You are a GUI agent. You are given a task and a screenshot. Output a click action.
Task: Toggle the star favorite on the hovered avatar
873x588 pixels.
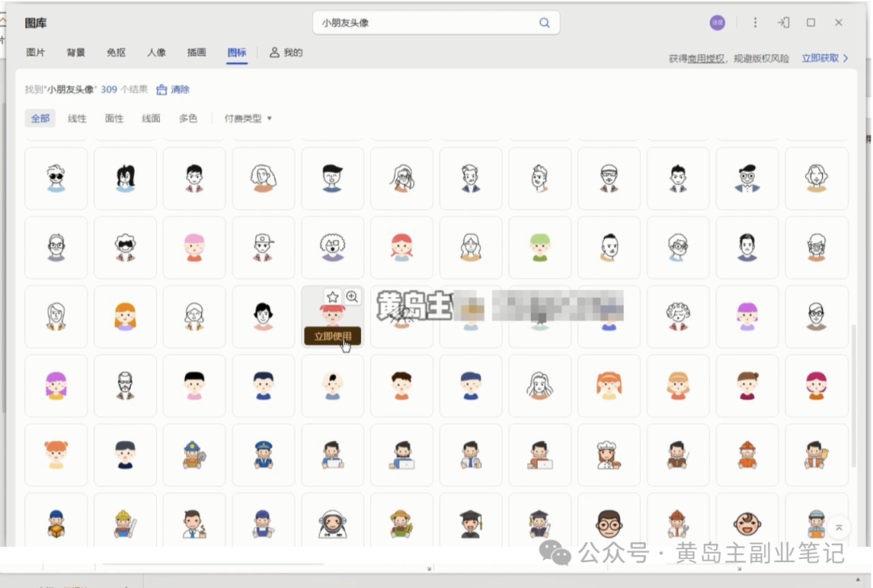(x=331, y=296)
